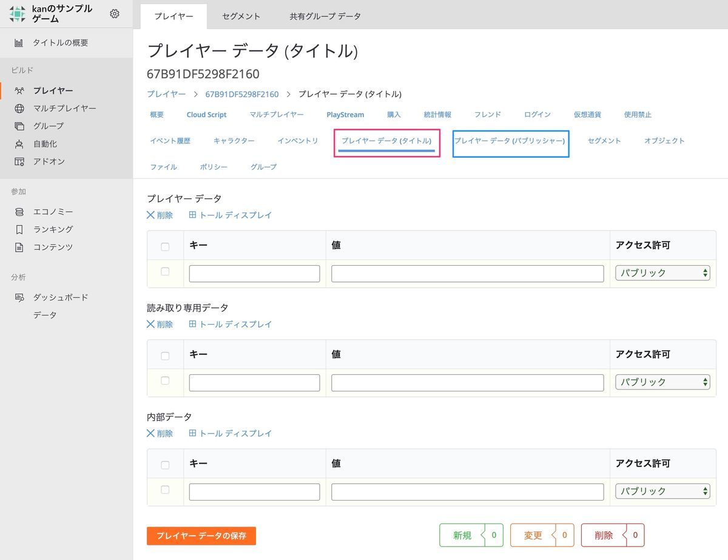Open the パブリック access dropdown for プレイヤー データ
Image resolution: width=728 pixels, height=560 pixels.
(662, 272)
